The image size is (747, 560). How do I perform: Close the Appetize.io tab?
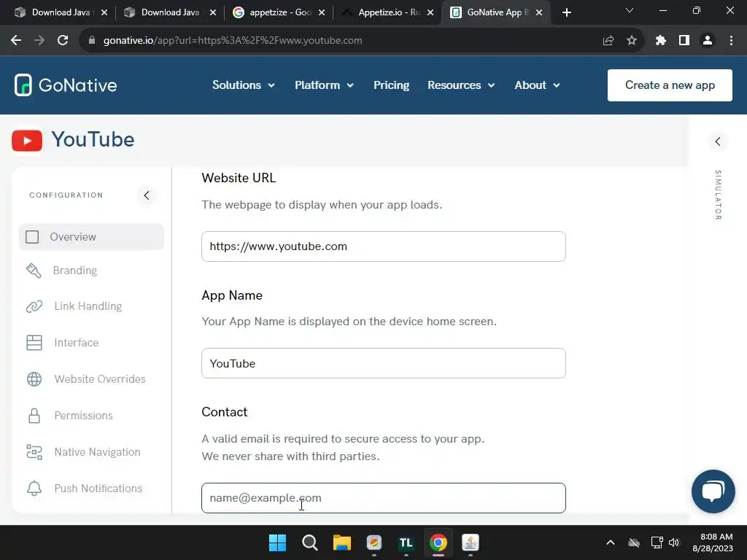click(x=430, y=12)
